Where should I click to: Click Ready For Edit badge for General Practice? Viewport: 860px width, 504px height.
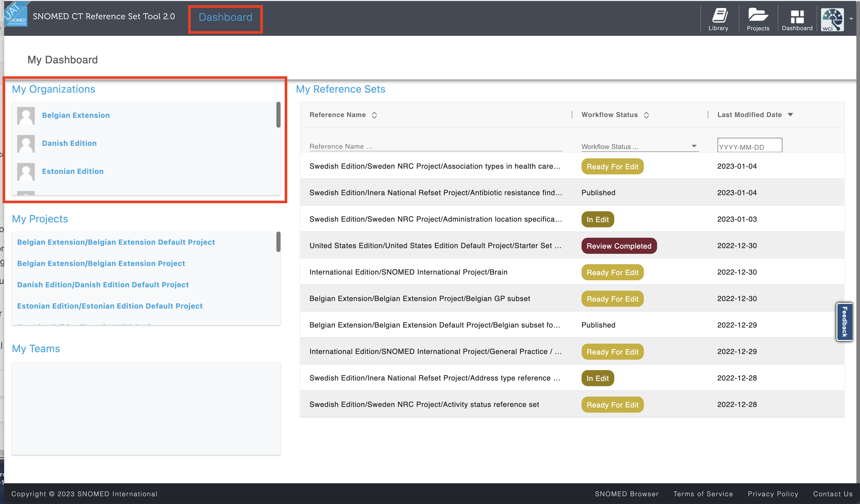point(612,352)
